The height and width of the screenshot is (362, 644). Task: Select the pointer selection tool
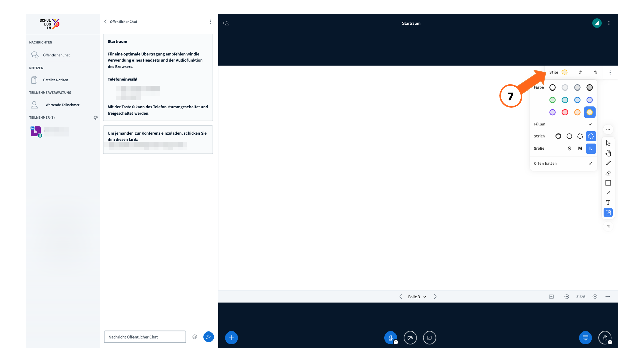click(608, 143)
